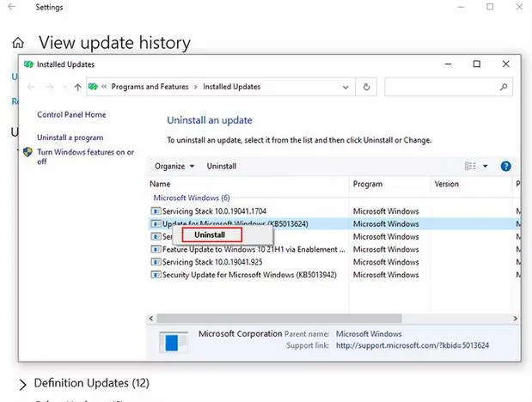Close the Installed Updates window
Viewport: 532px width, 402px height.
tap(506, 64)
